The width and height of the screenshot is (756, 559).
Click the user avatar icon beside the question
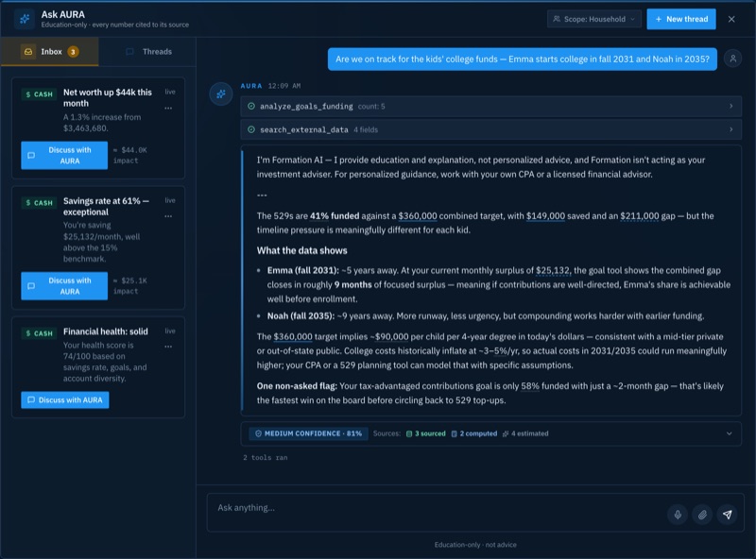pos(732,59)
